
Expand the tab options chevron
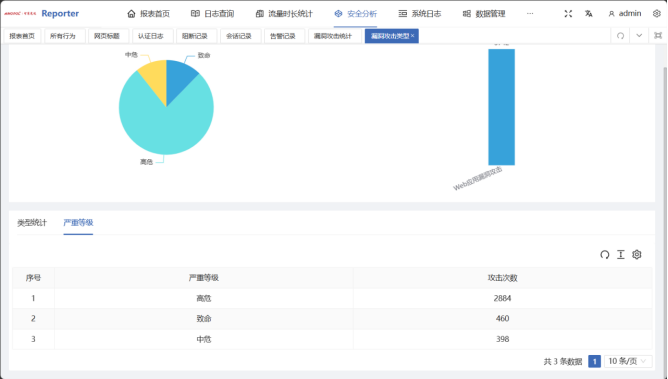click(x=639, y=36)
